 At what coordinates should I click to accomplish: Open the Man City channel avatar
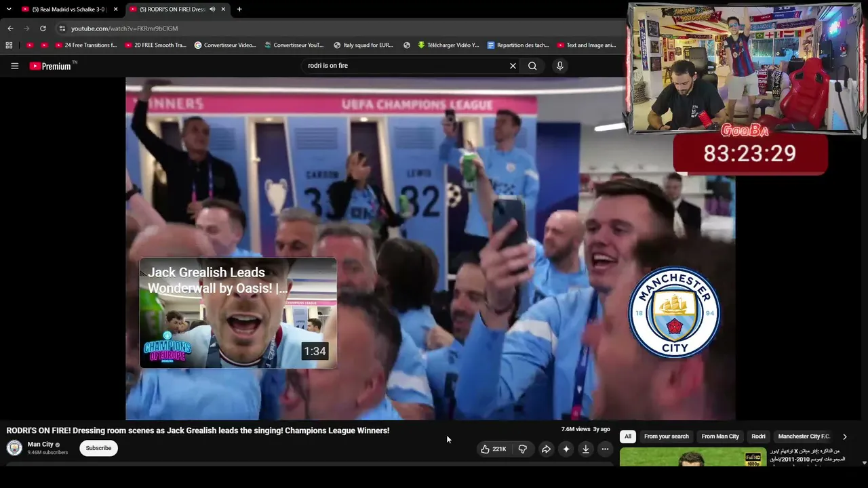coord(14,448)
